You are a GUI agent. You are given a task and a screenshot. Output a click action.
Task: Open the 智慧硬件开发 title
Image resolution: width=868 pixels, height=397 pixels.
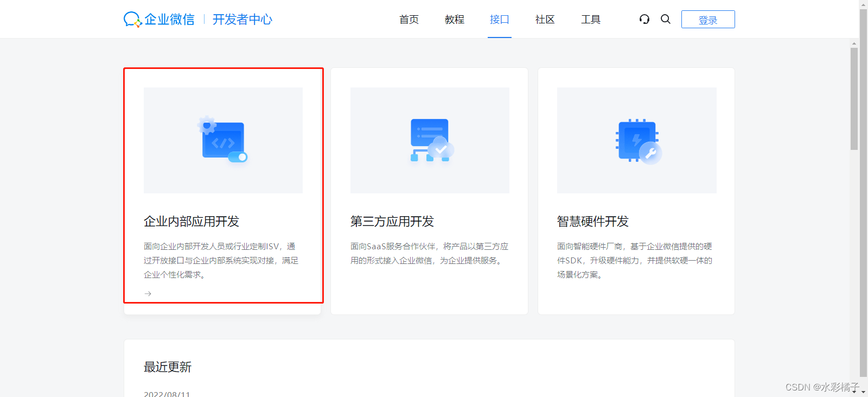pos(593,222)
